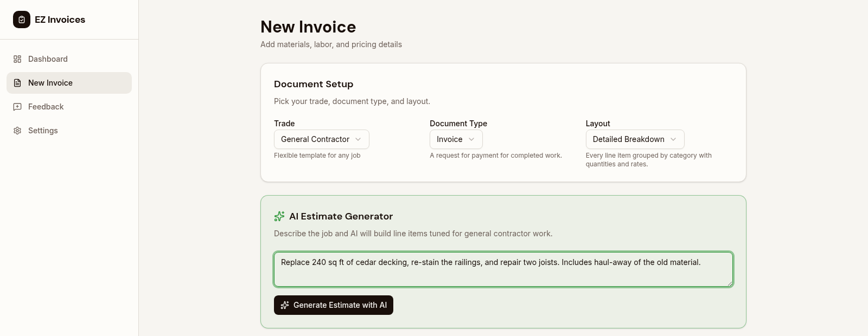Click the Document Type field label
Image resolution: width=868 pixels, height=336 pixels.
click(458, 124)
